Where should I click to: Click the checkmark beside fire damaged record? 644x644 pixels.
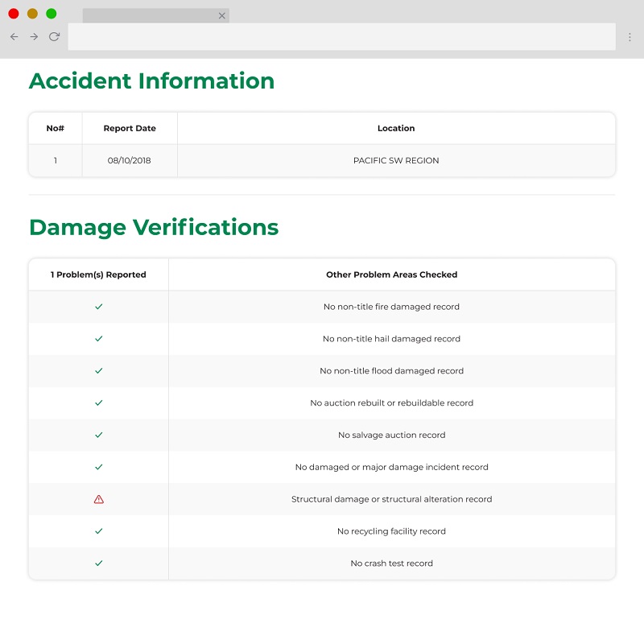coord(99,307)
